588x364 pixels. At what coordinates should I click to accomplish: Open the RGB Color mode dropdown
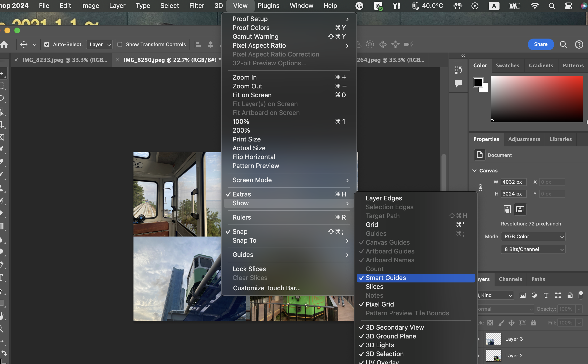[533, 237]
